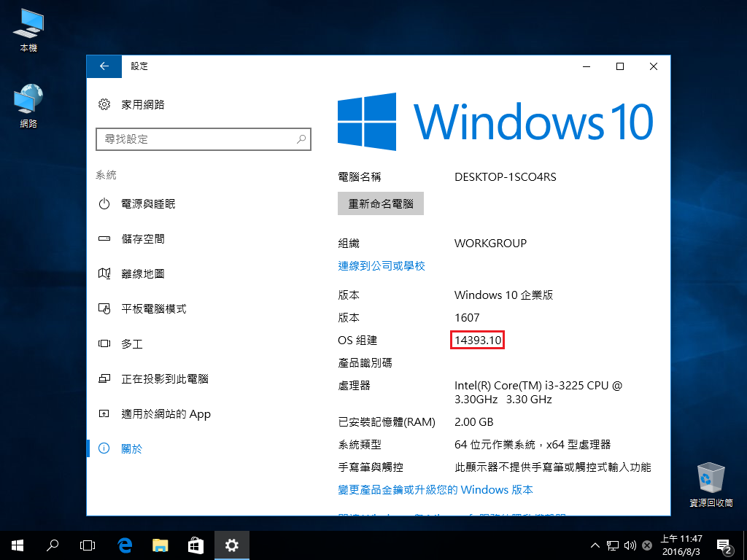The image size is (747, 560).
Task: Click the Windows 10 企業版 edition text
Action: click(x=503, y=295)
